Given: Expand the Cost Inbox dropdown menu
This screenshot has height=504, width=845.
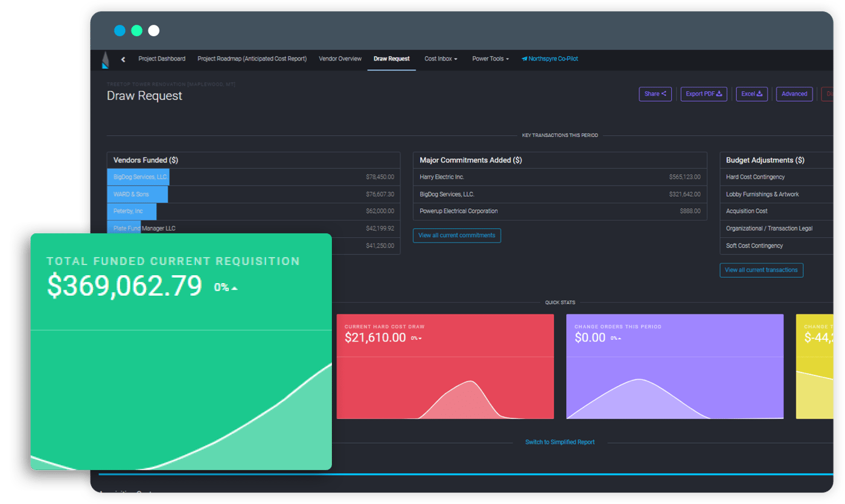Looking at the screenshot, I should click(x=441, y=59).
